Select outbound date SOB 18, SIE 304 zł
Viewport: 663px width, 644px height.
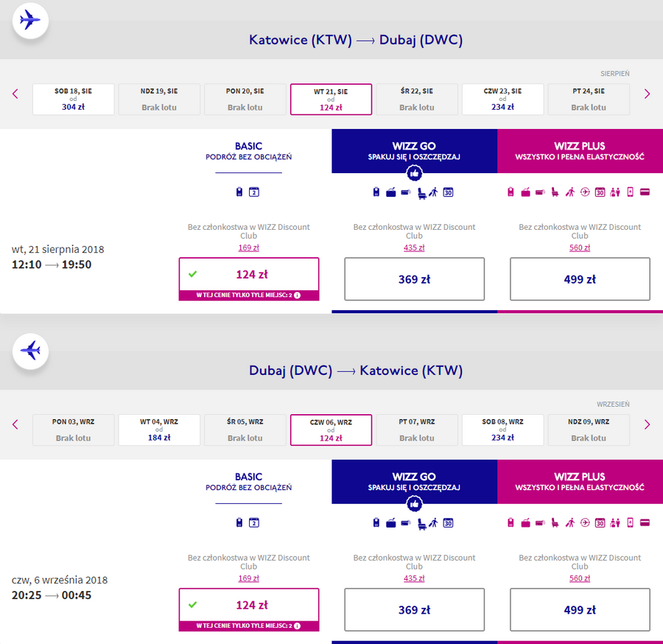[73, 99]
